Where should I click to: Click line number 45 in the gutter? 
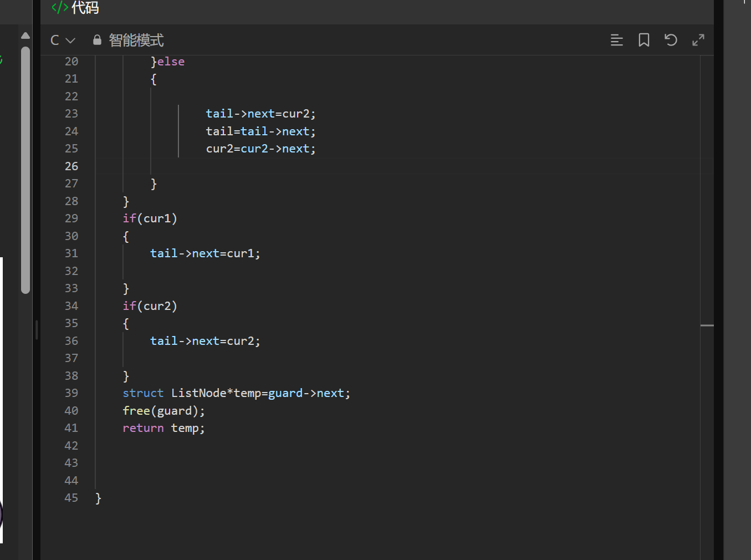coord(71,498)
